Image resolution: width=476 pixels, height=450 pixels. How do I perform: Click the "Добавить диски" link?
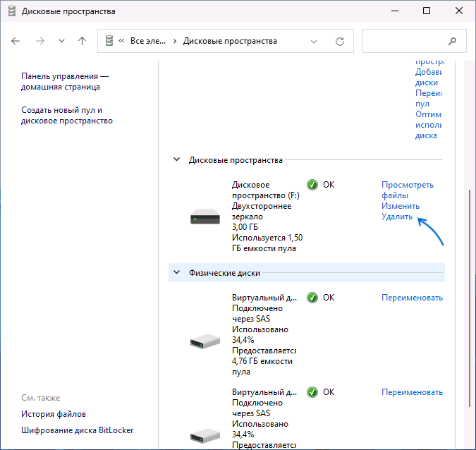(x=428, y=77)
